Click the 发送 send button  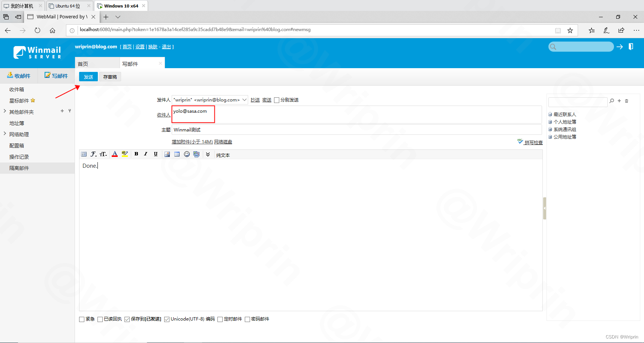88,77
